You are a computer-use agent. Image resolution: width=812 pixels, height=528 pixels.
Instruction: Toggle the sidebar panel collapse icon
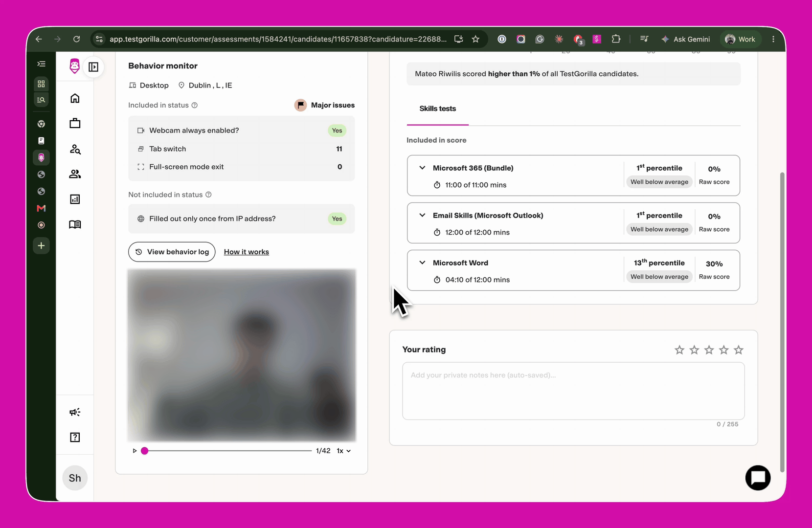click(x=93, y=67)
